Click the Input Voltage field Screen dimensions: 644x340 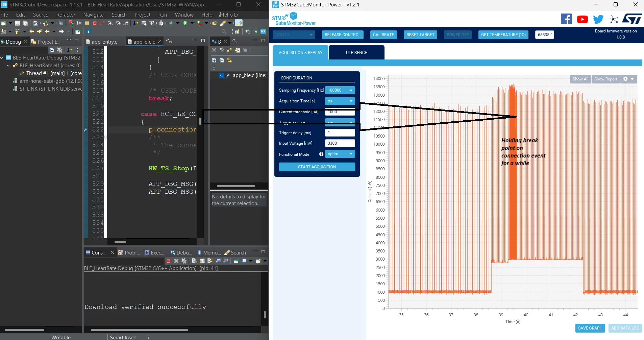point(340,143)
